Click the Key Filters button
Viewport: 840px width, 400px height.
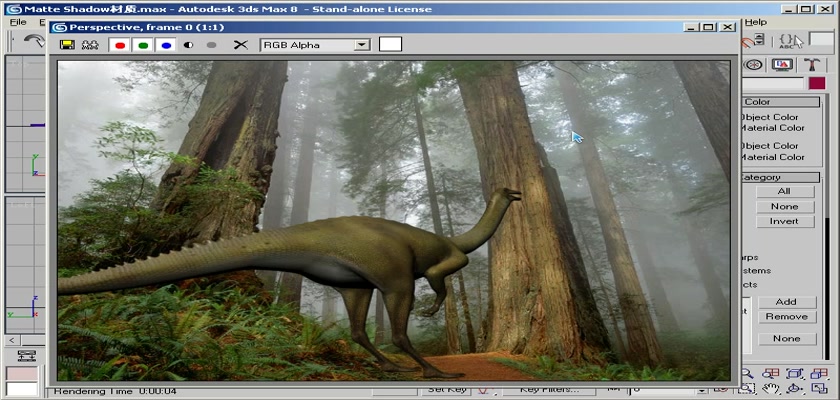(x=548, y=389)
